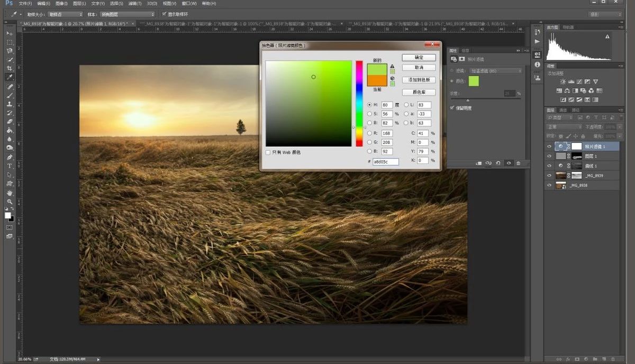Select the Zoom magnifier tool
The width and height of the screenshot is (635, 364).
point(10,202)
